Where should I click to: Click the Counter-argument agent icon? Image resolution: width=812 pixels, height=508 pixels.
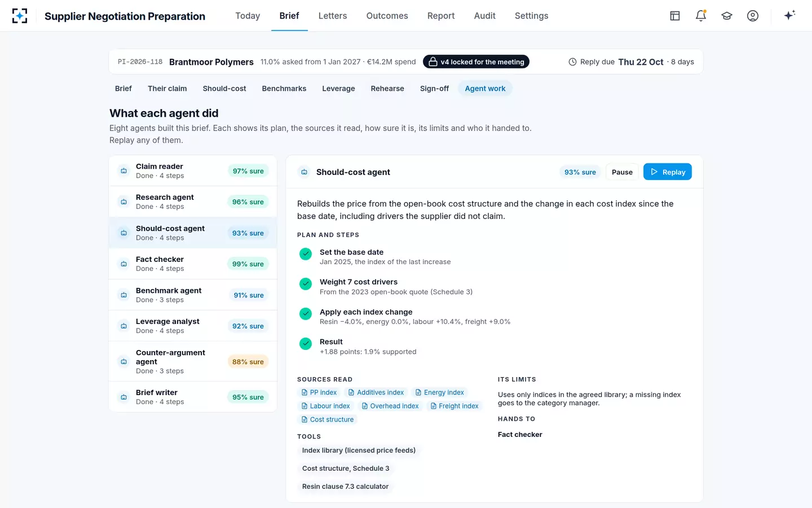(x=124, y=362)
